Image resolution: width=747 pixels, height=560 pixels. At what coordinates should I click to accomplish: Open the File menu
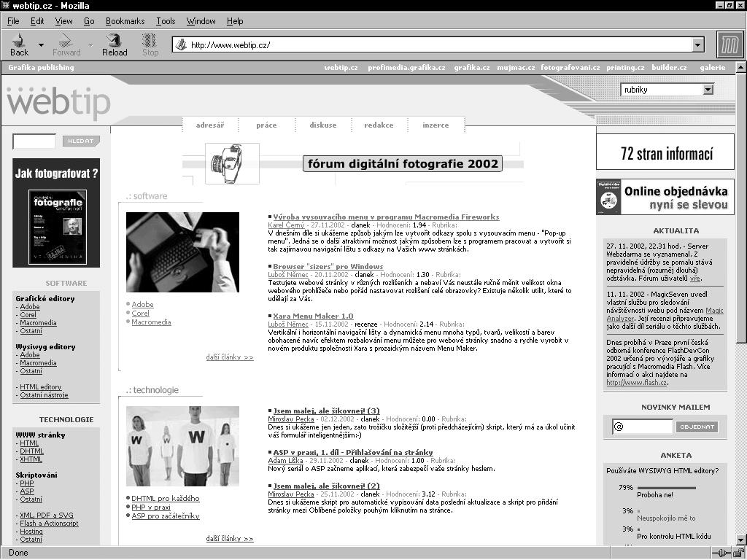tap(13, 21)
